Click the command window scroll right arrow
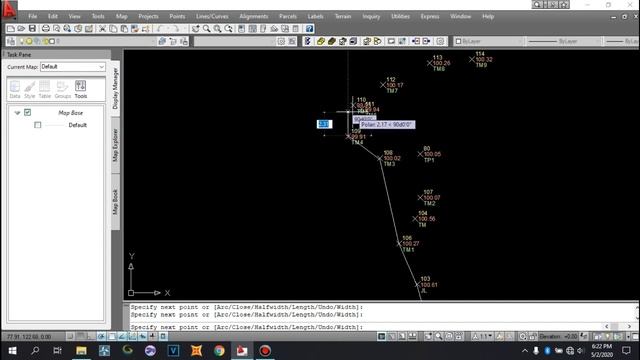Image resolution: width=640 pixels, height=360 pixels. [x=629, y=327]
